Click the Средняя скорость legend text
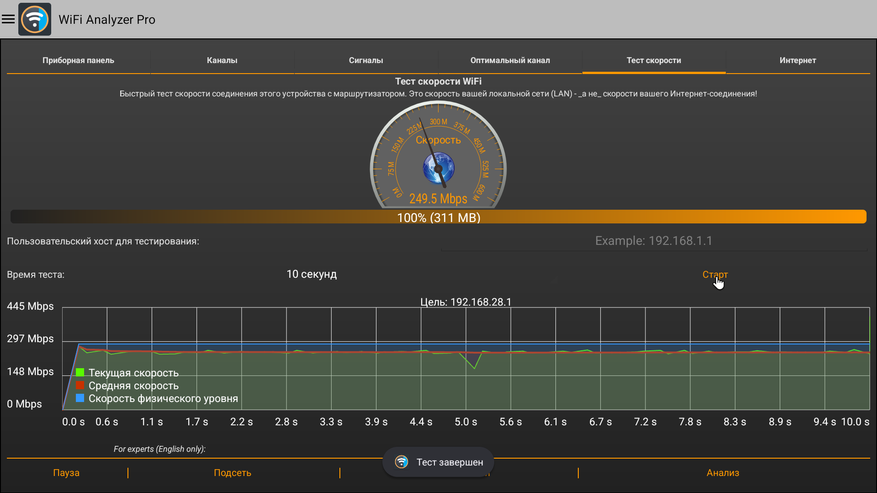 [134, 386]
